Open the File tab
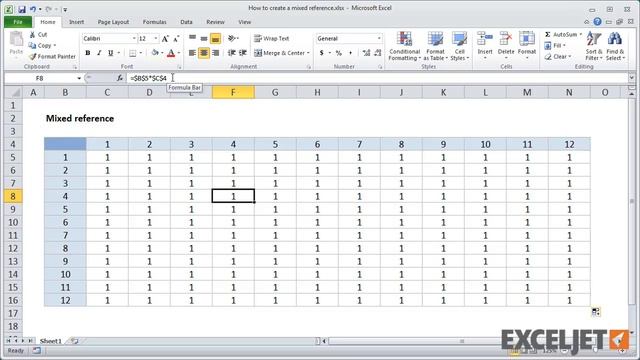Image resolution: width=640 pixels, height=360 pixels. [x=18, y=22]
